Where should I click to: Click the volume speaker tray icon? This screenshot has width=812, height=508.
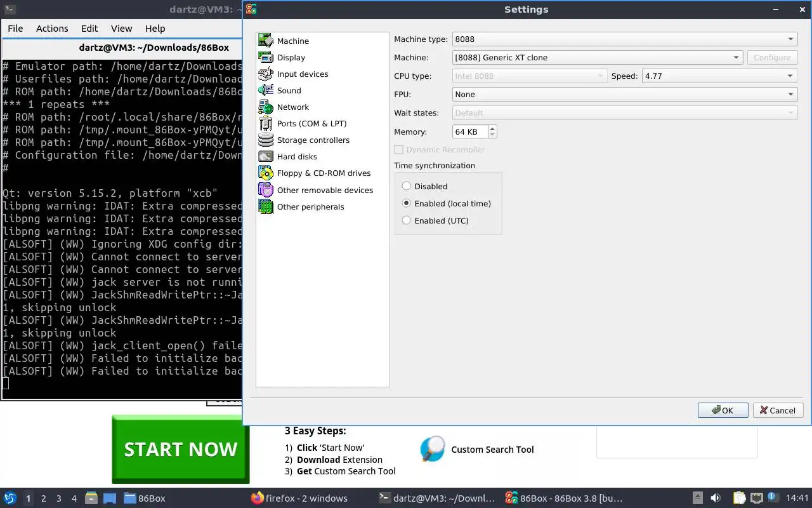716,498
